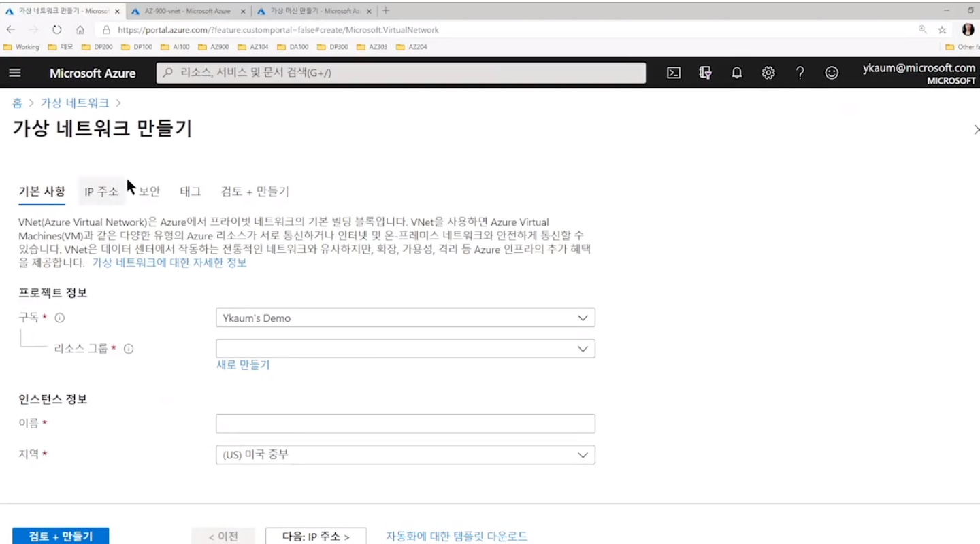Click the info icon next to 구독
The height and width of the screenshot is (544, 980).
coord(59,318)
